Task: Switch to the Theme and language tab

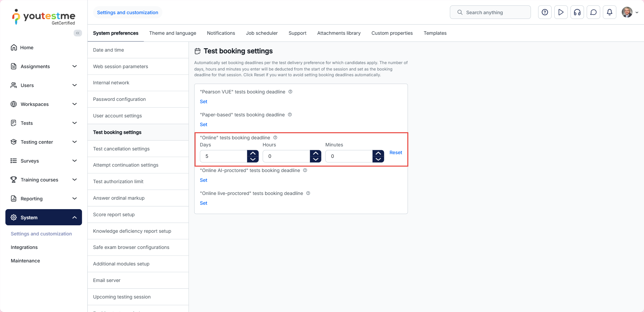Action: [x=173, y=33]
